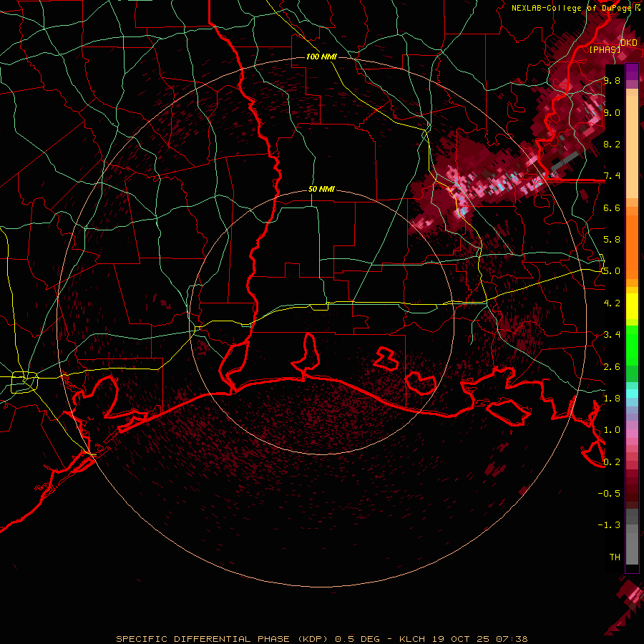Click the 5.8 color scale value

(x=612, y=240)
